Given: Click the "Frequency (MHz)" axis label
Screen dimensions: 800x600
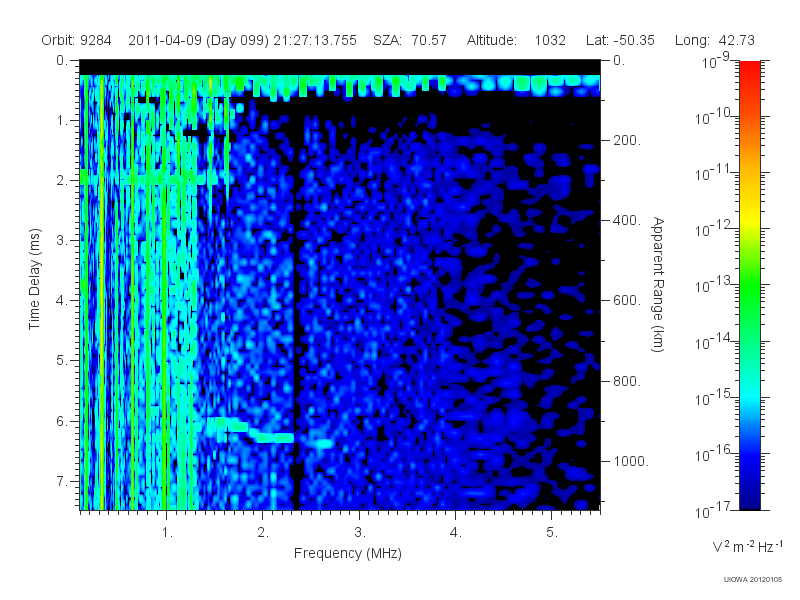Looking at the screenshot, I should click(x=347, y=553).
